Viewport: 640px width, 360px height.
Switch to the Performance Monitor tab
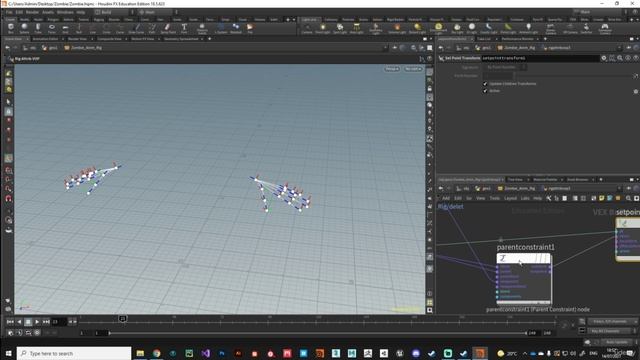pyautogui.click(x=518, y=39)
